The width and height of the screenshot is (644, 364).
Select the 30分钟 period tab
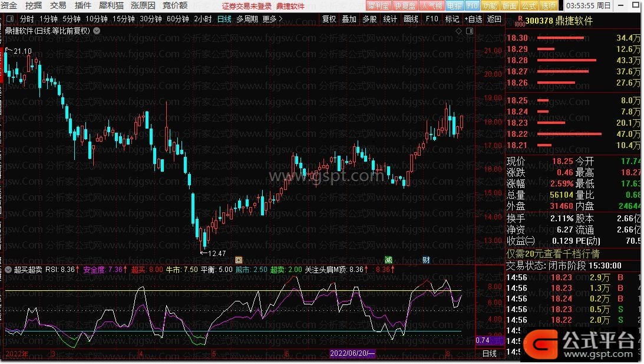click(x=151, y=19)
